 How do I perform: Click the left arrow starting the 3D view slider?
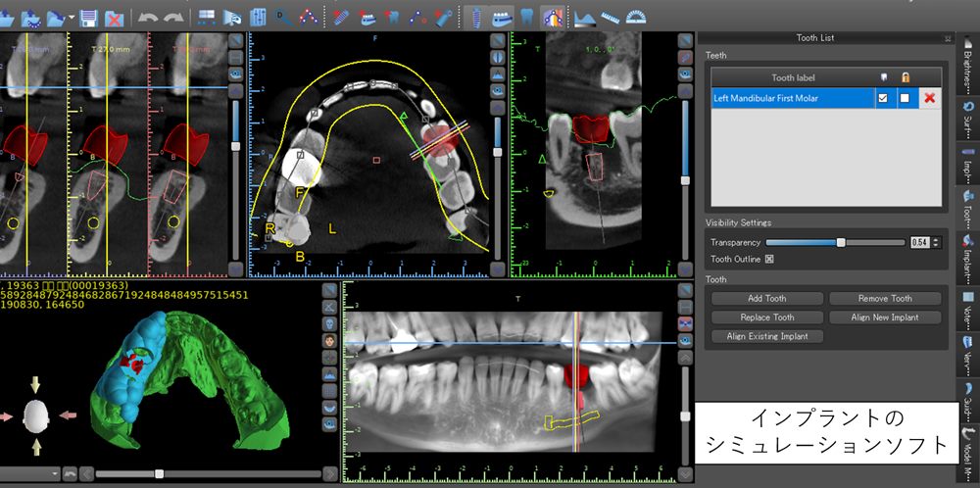point(87,473)
